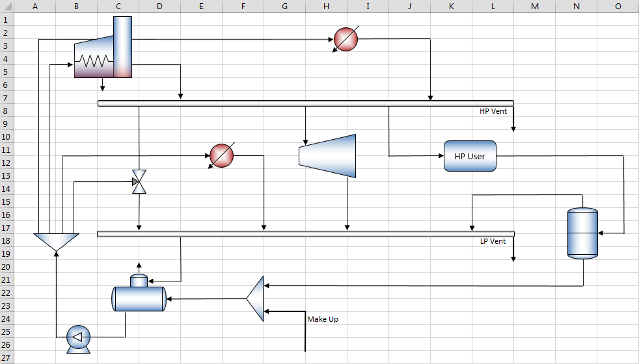Viewport: 639px width, 364px height.
Task: Click the flow splitter funnel triangle
Action: [x=56, y=242]
